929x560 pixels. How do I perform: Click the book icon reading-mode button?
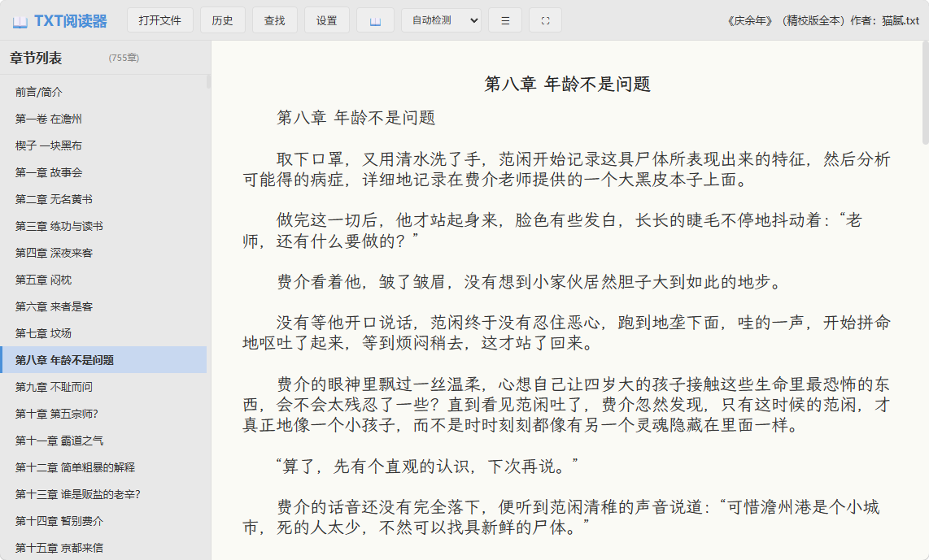click(x=375, y=20)
